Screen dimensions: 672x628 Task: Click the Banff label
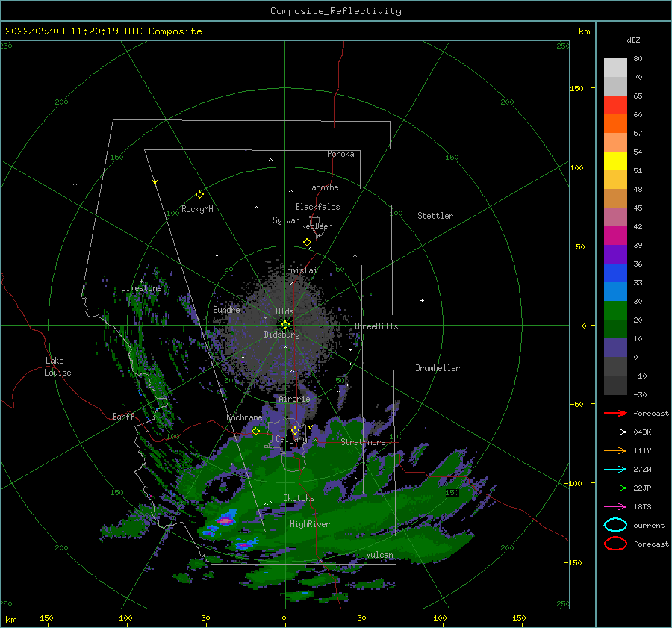point(123,416)
